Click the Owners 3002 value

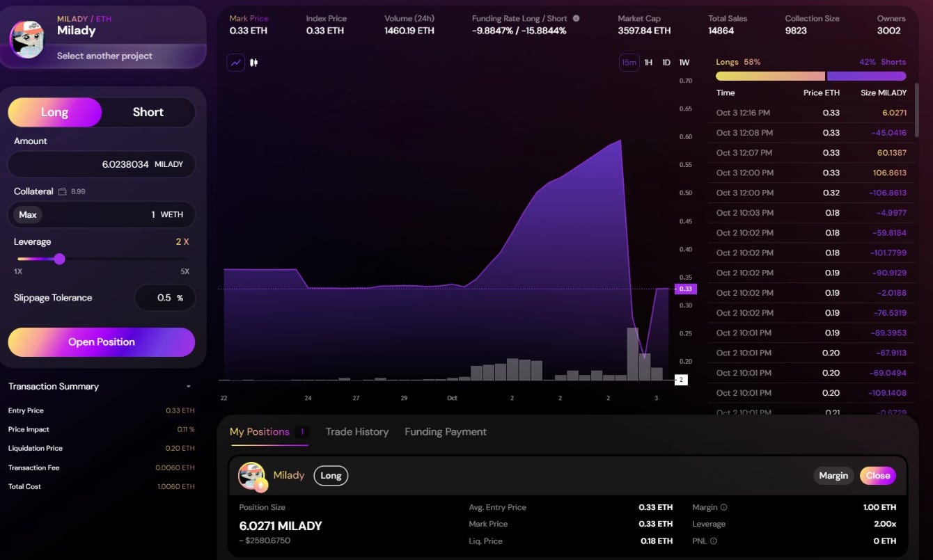tap(889, 31)
